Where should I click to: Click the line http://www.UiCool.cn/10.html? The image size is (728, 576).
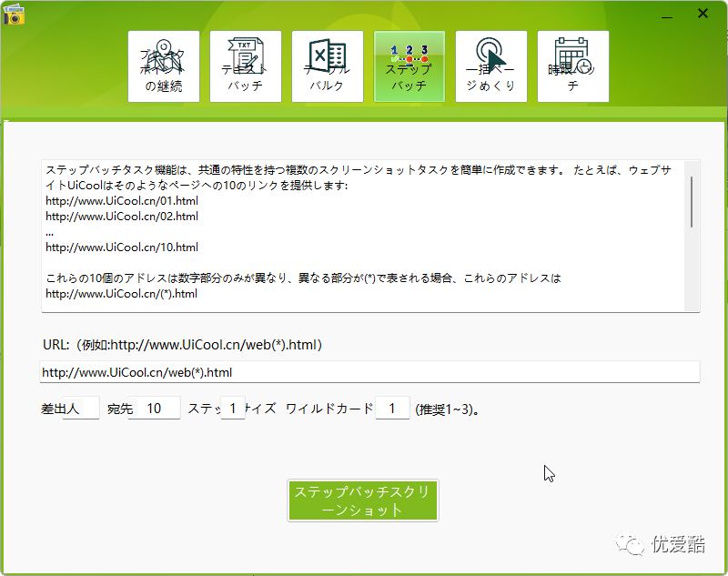click(122, 248)
